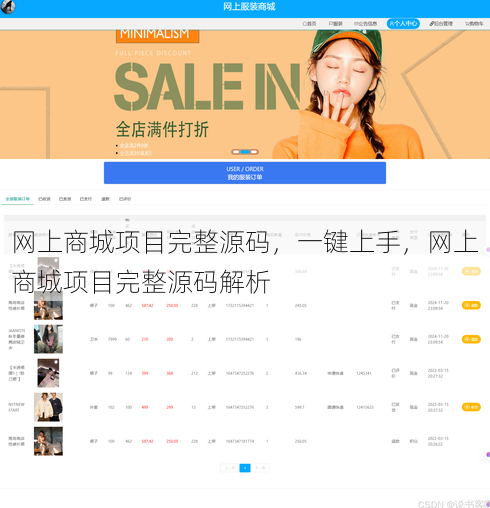Select the active blue carousel indicator
Viewport: 490px width, 508px height.
coord(245,152)
